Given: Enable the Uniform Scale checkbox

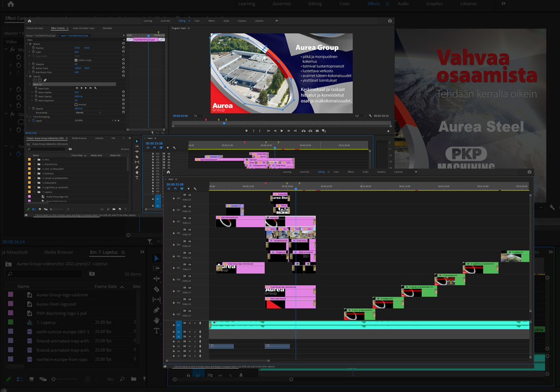Looking at the screenshot, I should 76,60.
